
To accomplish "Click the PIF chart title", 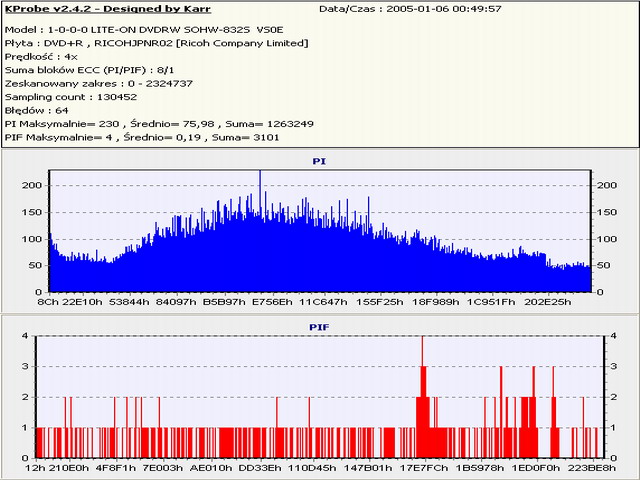I will click(x=319, y=327).
